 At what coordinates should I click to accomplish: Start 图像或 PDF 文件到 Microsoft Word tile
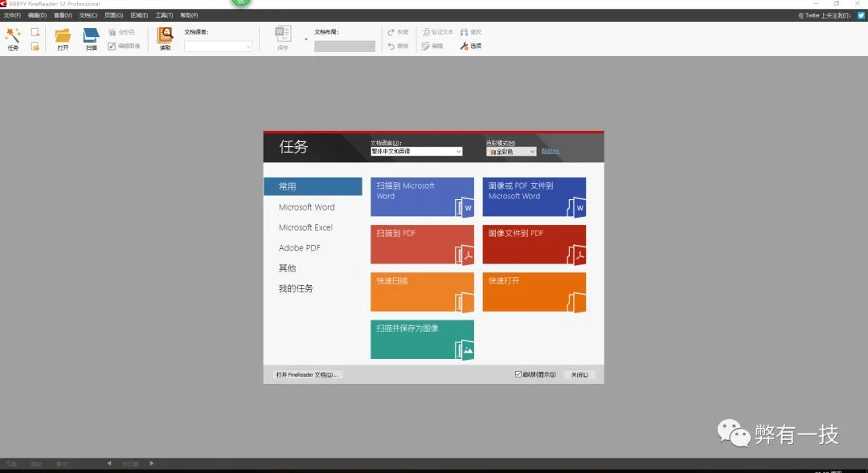(x=534, y=197)
